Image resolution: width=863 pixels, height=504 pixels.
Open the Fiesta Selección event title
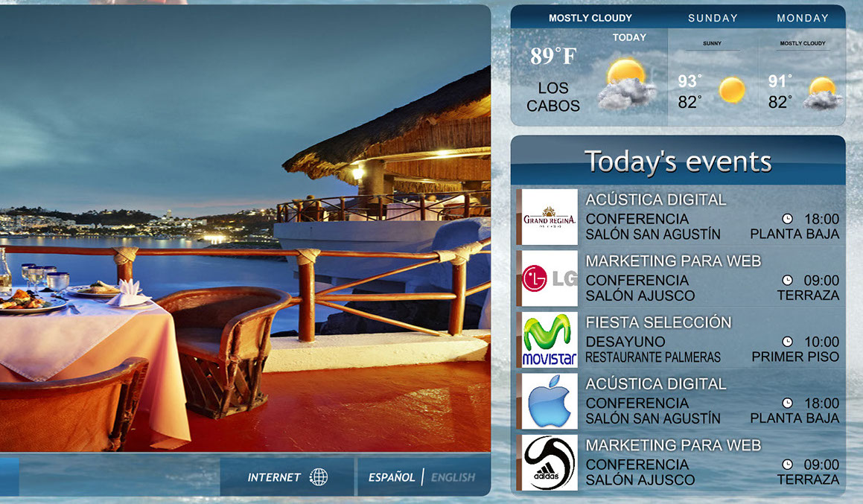tap(658, 322)
